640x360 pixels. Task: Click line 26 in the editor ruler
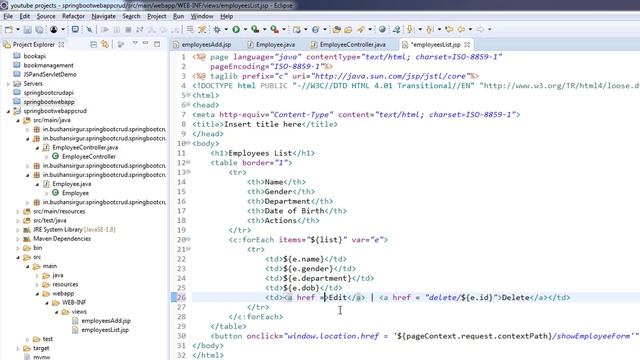pyautogui.click(x=181, y=298)
